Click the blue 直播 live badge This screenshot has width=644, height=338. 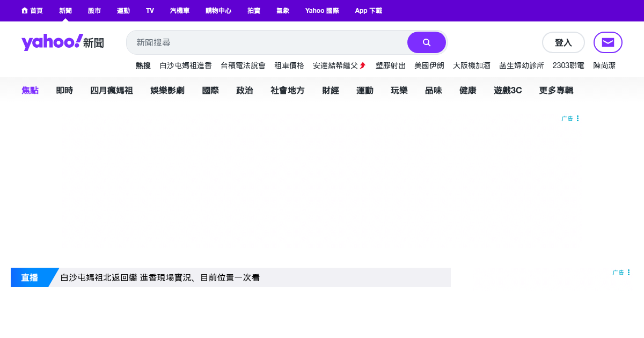[30, 277]
